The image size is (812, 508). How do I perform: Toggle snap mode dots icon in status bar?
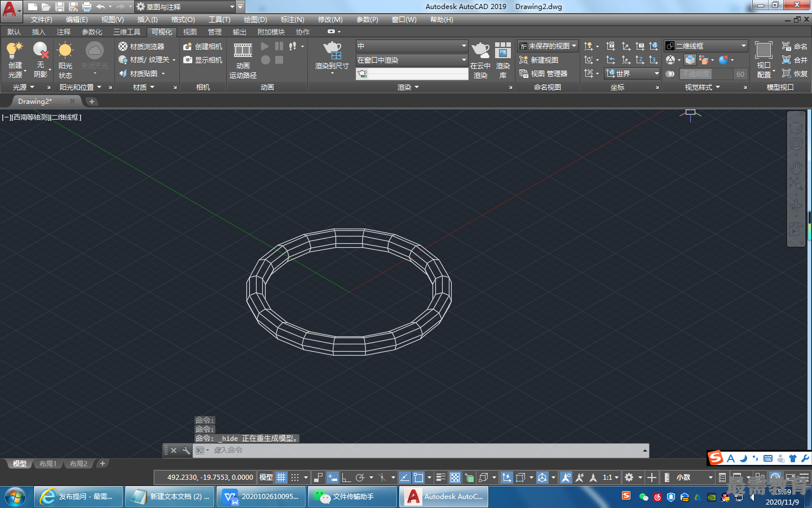coord(295,478)
